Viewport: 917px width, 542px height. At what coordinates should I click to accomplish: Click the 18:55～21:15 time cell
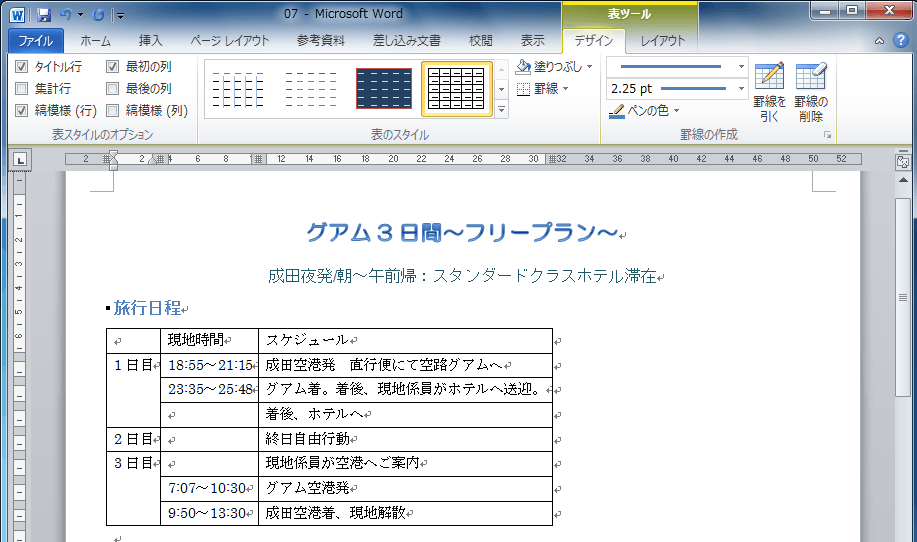point(209,365)
